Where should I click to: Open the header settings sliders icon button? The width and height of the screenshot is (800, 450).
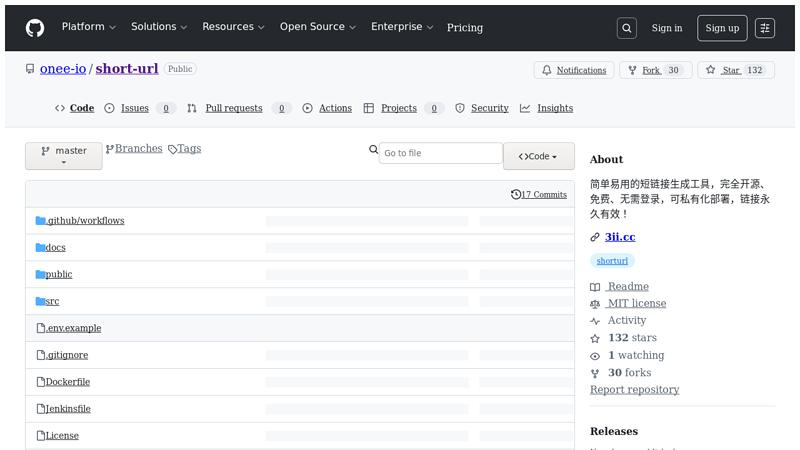click(x=765, y=28)
